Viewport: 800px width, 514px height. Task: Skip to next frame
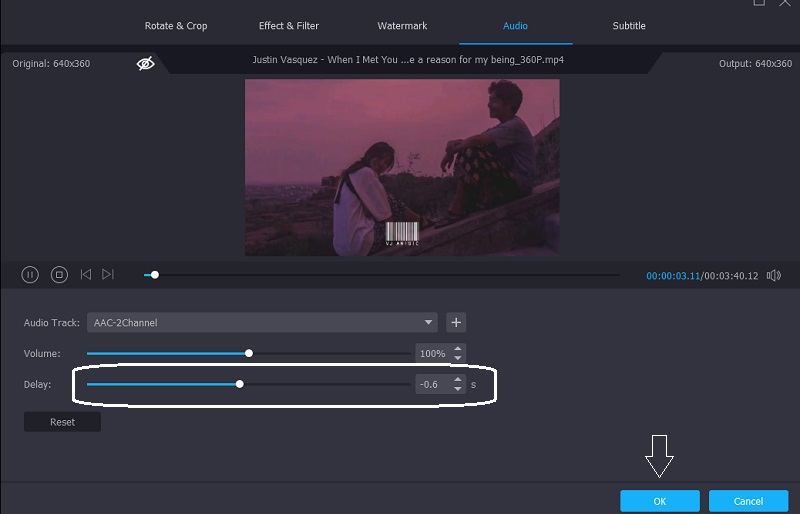[x=108, y=274]
